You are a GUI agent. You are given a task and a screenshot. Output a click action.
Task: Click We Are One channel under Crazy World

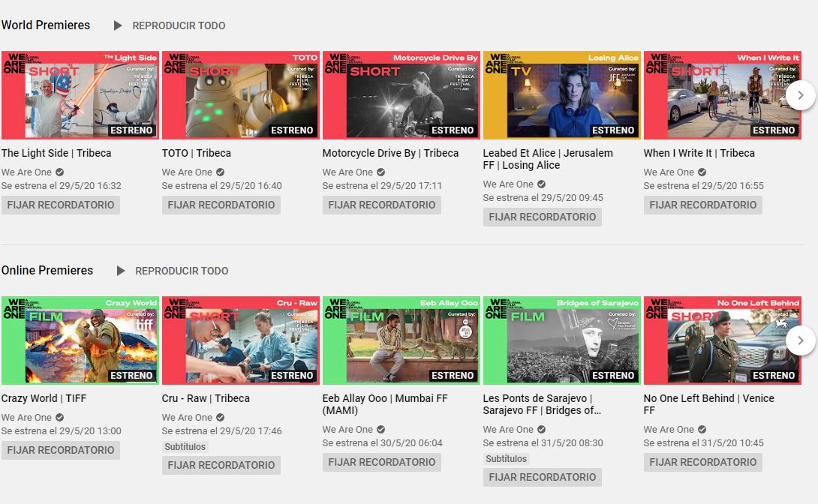(x=26, y=418)
